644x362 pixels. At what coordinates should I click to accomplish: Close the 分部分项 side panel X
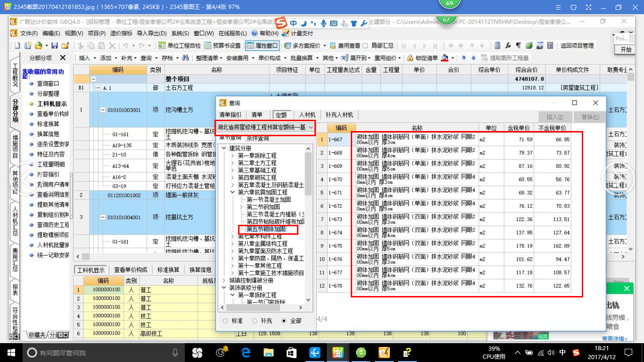click(63, 58)
